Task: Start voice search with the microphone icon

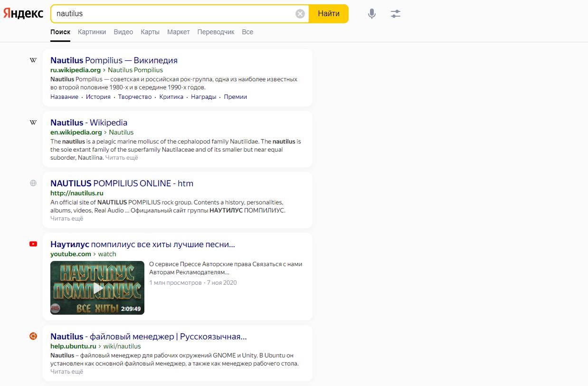Action: [372, 14]
